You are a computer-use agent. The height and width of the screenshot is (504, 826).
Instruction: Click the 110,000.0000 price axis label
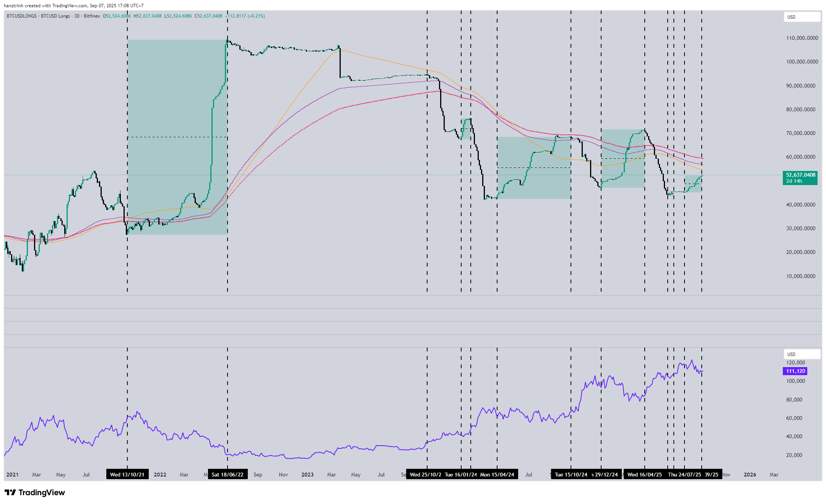tap(802, 38)
